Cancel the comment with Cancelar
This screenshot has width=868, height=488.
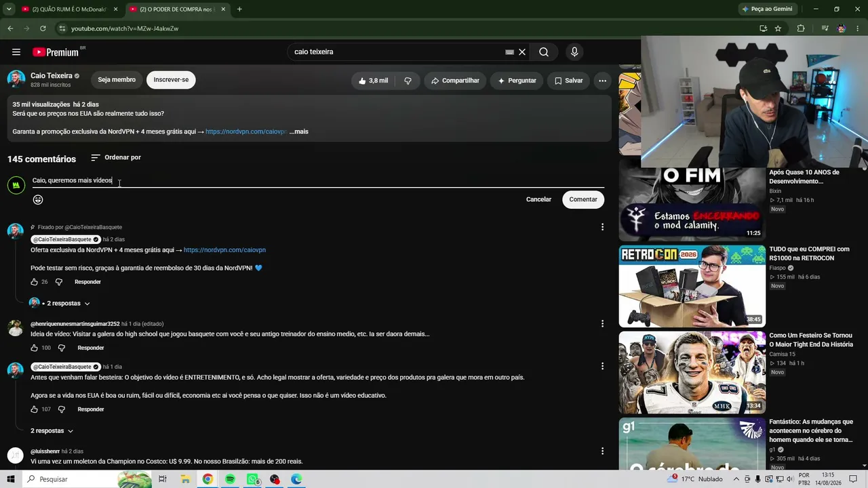[538, 199]
